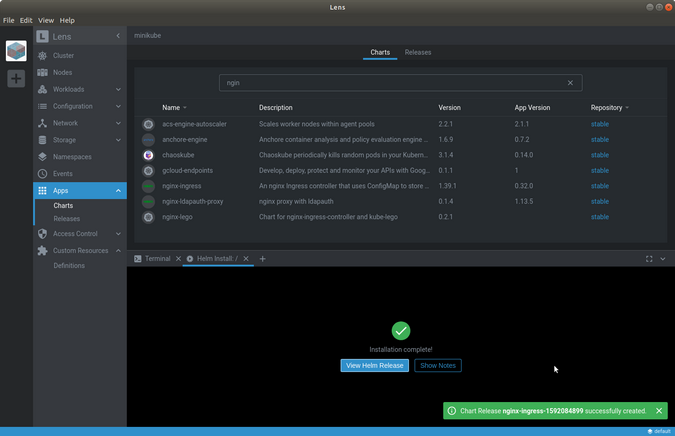
Task: Sort charts by Name column
Action: tap(171, 107)
